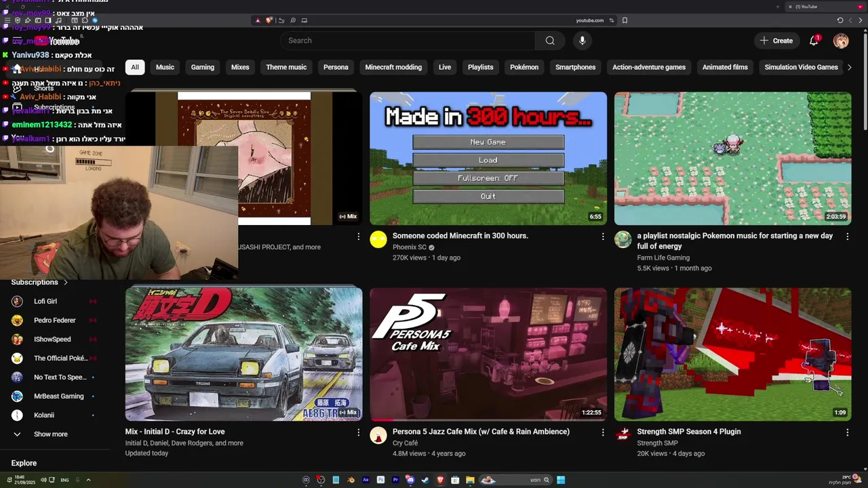Select the 'Animated films' filter chip

click(725, 67)
